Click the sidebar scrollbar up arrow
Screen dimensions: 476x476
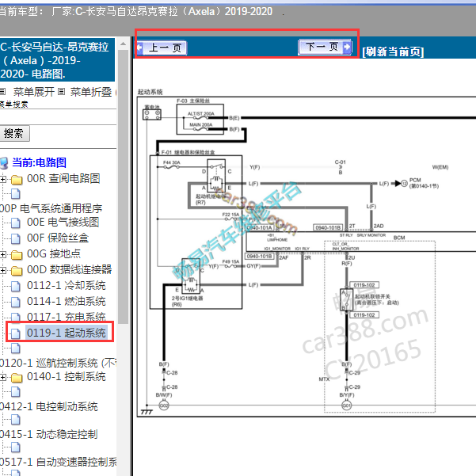click(123, 44)
